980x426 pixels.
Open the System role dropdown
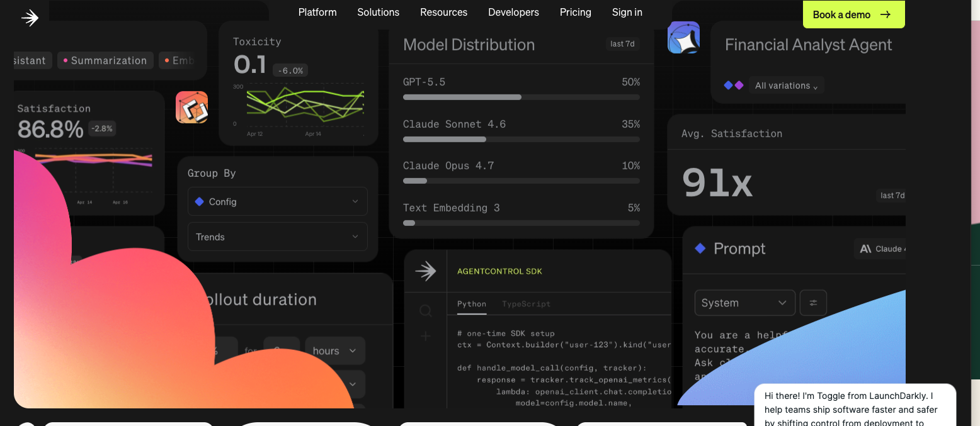point(745,303)
